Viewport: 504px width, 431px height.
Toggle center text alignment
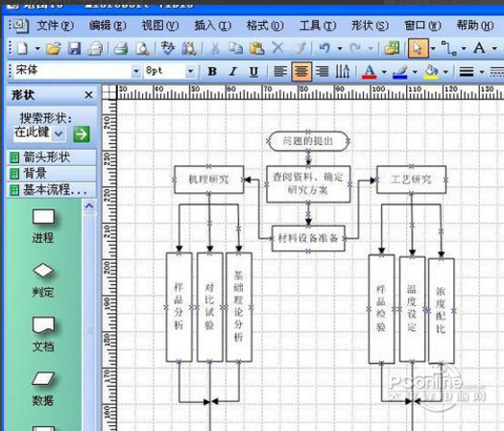(x=301, y=71)
